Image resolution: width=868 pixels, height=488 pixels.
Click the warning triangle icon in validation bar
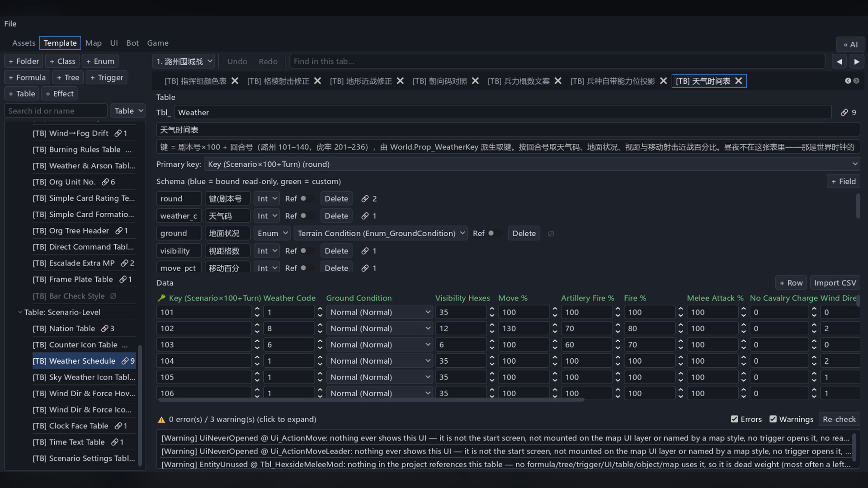[x=161, y=420]
